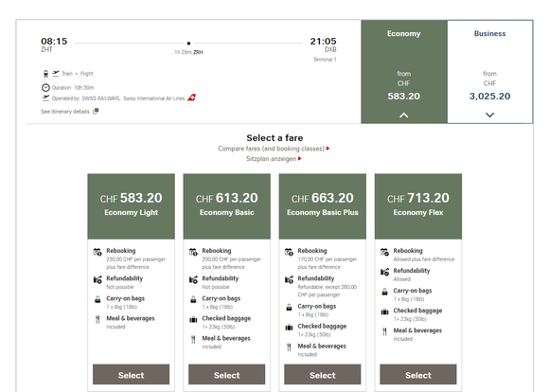
Task: Click Economy Flex rebooking icon
Action: point(384,252)
